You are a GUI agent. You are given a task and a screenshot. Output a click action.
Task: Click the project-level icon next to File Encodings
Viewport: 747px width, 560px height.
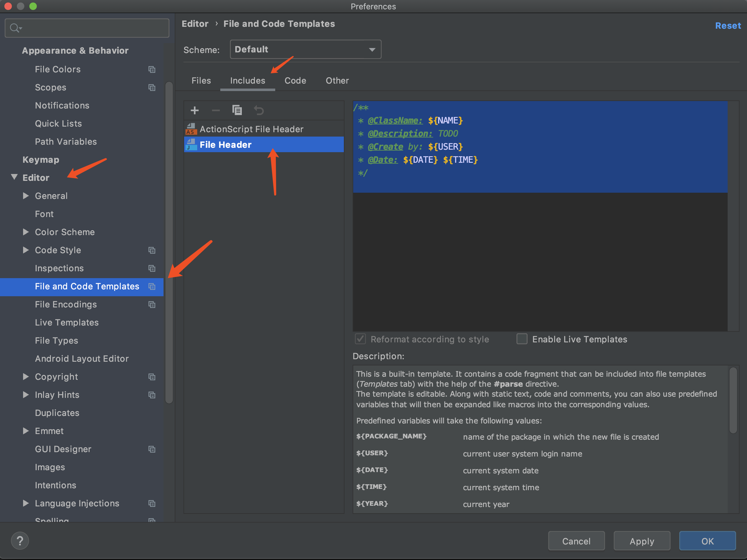coord(152,304)
